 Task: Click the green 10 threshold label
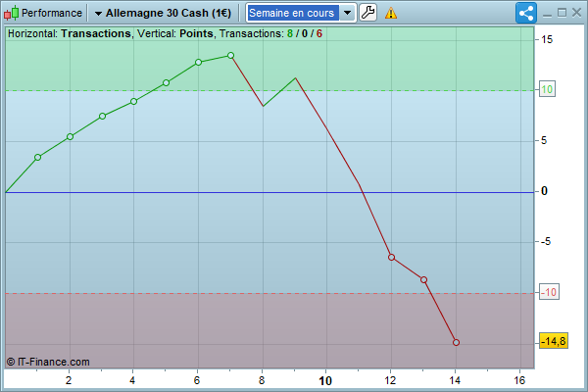(547, 89)
